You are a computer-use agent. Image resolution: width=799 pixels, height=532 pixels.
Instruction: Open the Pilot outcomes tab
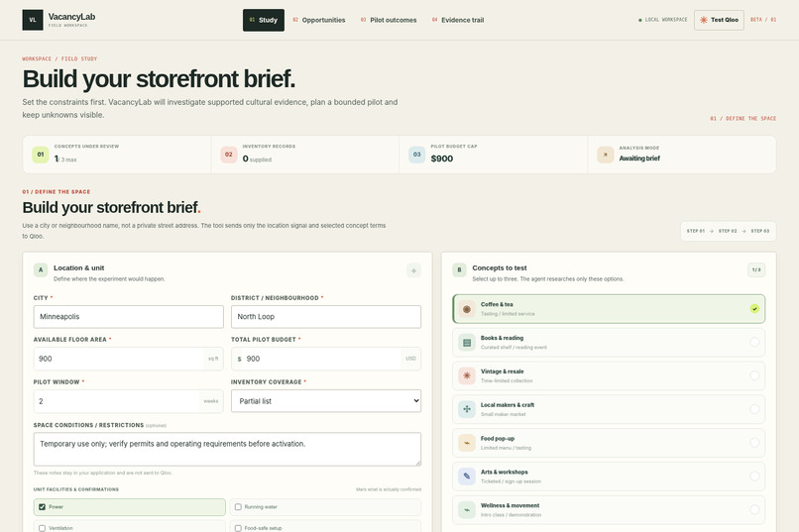coord(389,20)
